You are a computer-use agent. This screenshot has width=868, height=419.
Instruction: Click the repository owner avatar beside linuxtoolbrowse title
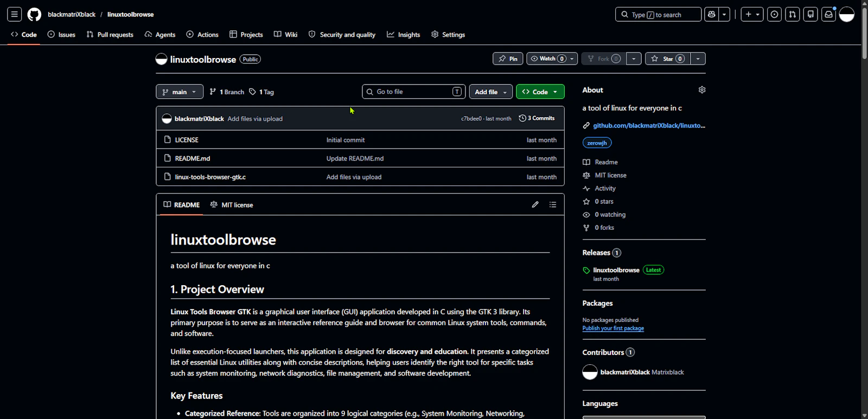tap(161, 59)
